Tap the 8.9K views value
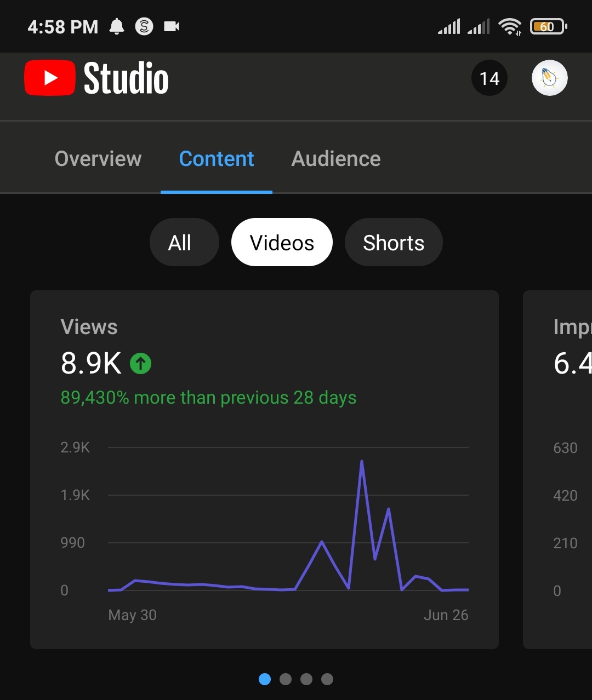 click(x=91, y=363)
